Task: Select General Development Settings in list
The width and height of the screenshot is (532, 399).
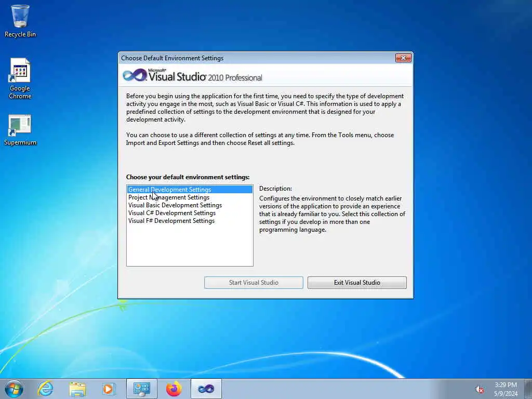Action: (190, 190)
